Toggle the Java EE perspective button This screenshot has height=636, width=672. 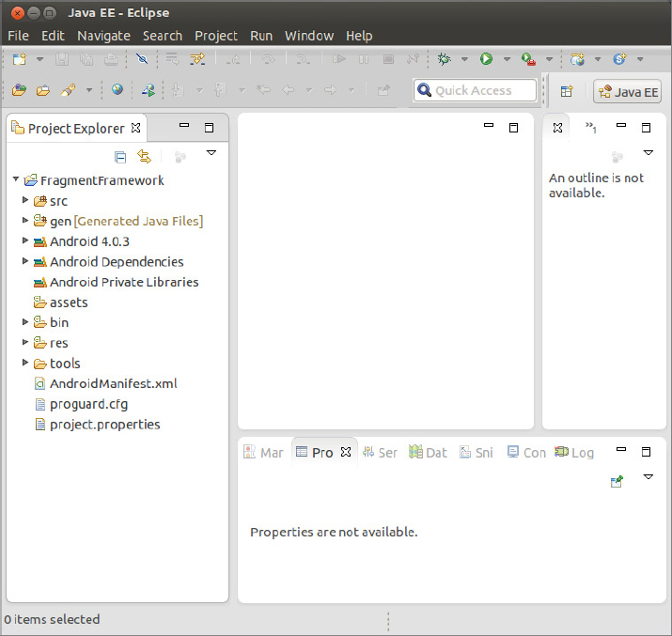pos(629,91)
